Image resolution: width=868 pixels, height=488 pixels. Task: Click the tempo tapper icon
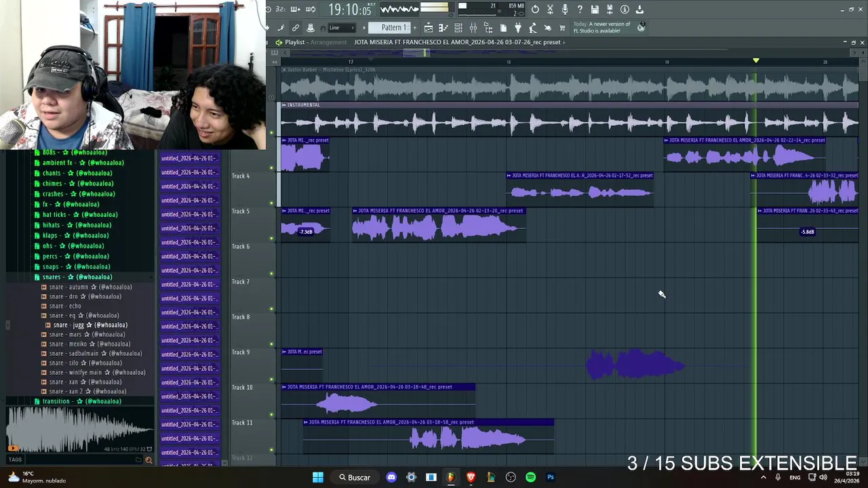pyautogui.click(x=533, y=28)
